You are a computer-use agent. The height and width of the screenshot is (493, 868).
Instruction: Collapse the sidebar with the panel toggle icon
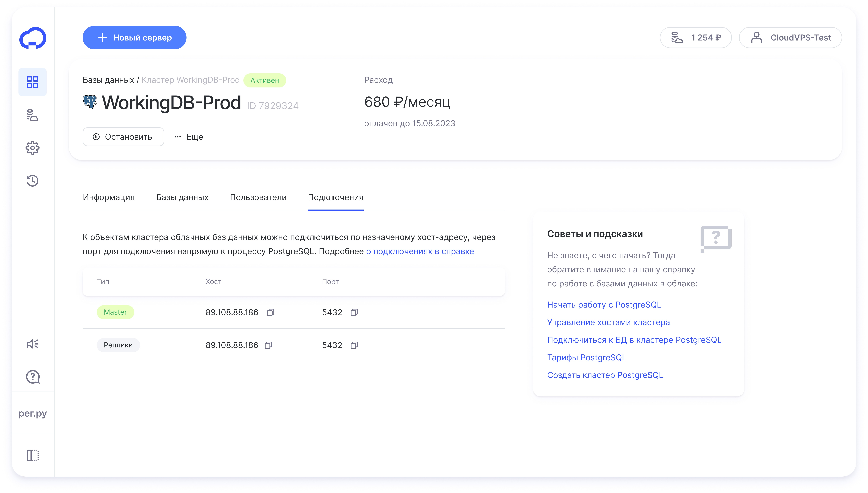click(33, 455)
